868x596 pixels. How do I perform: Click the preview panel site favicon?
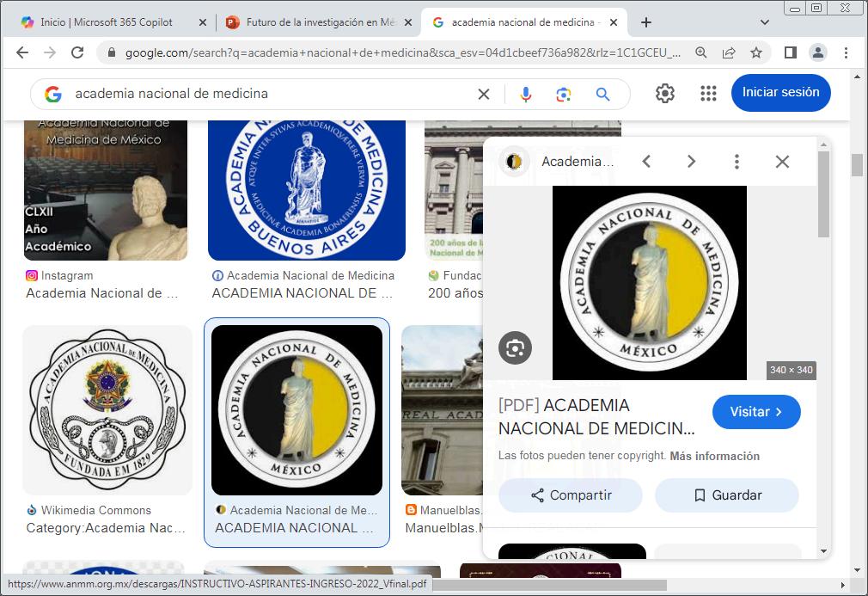(x=513, y=161)
